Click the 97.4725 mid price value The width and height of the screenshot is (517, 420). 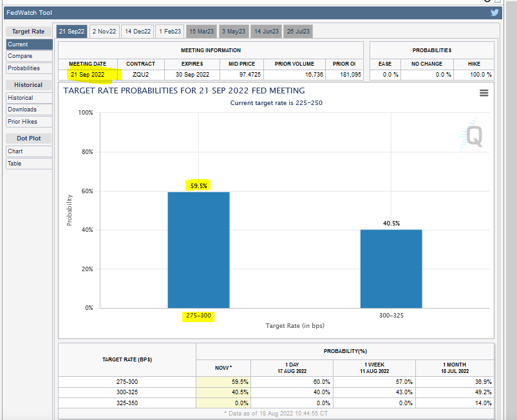point(250,75)
